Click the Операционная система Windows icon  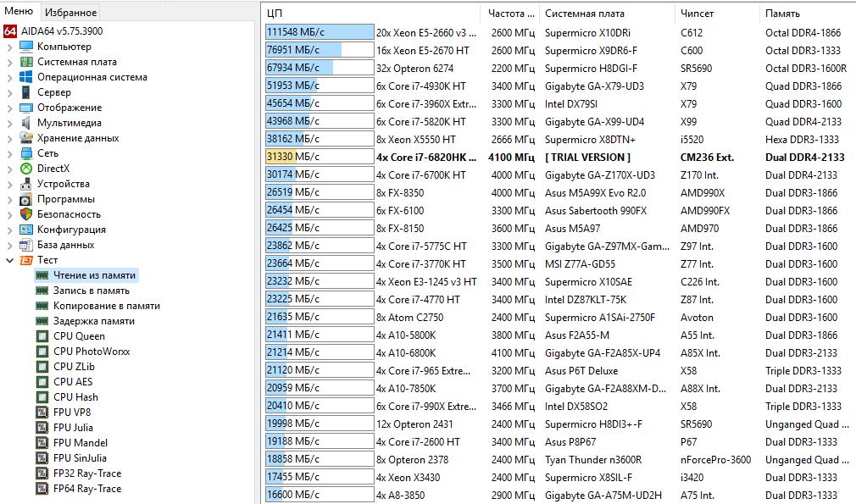pos(26,77)
